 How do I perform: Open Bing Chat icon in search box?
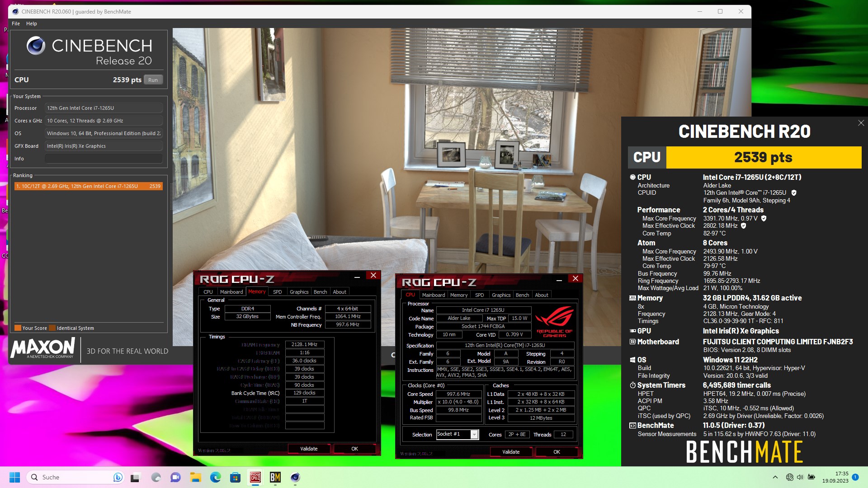pos(118,477)
